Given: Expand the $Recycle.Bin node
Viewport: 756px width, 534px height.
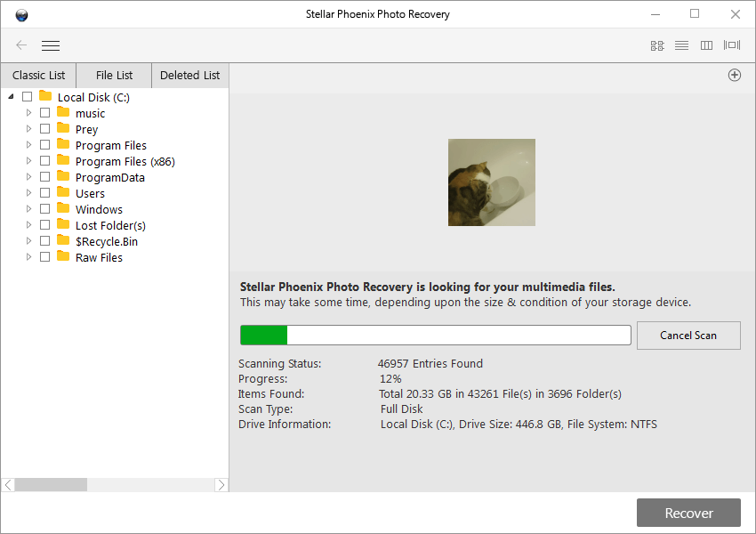Looking at the screenshot, I should point(28,240).
